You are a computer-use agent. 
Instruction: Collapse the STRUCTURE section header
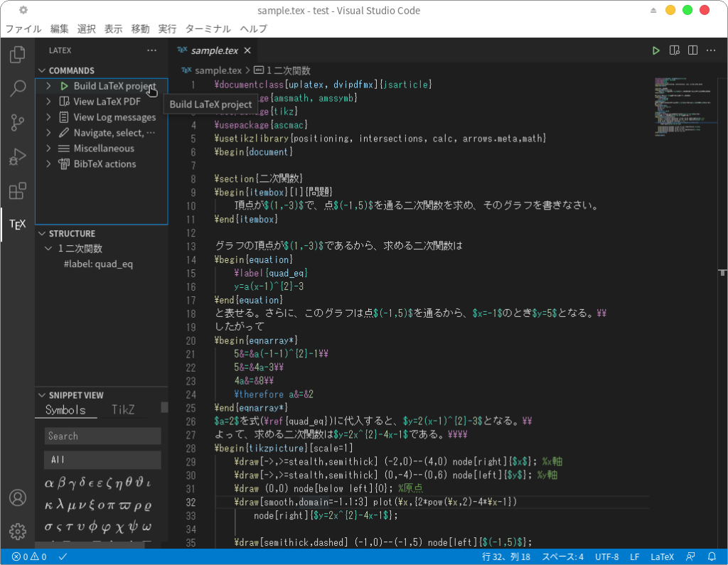[72, 233]
